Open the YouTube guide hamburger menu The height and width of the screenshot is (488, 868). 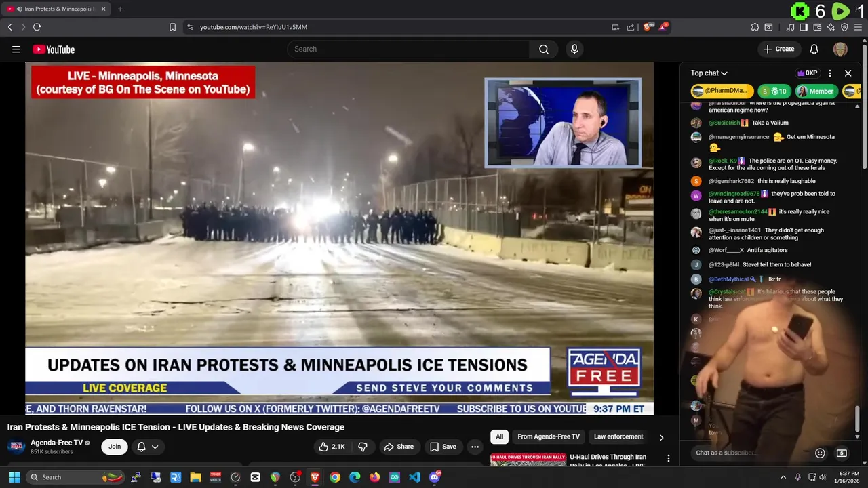[x=16, y=49]
